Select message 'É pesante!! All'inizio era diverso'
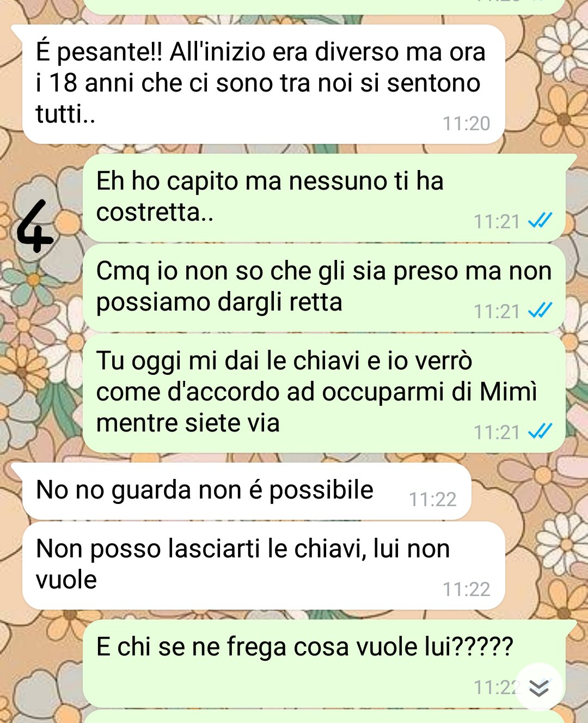The image size is (588, 723). (264, 84)
